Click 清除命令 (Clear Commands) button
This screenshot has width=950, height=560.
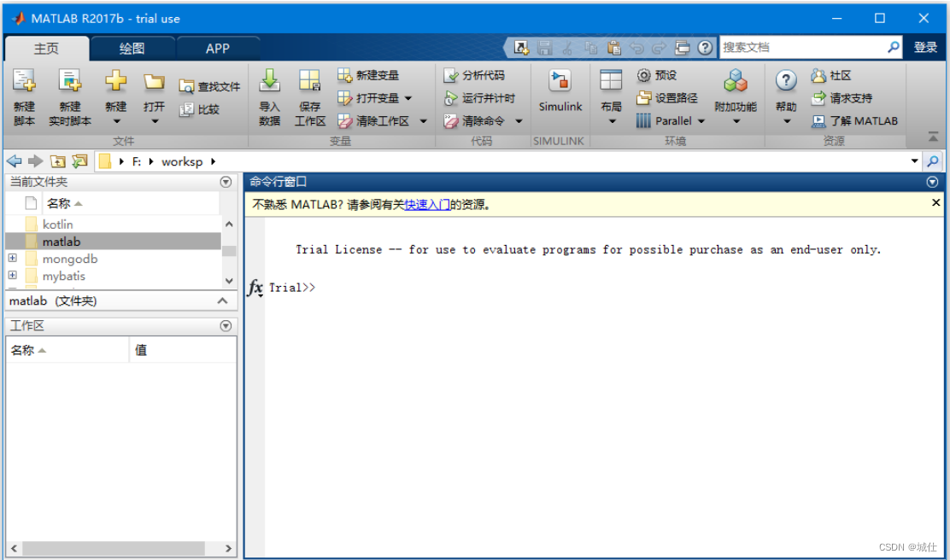coord(474,121)
